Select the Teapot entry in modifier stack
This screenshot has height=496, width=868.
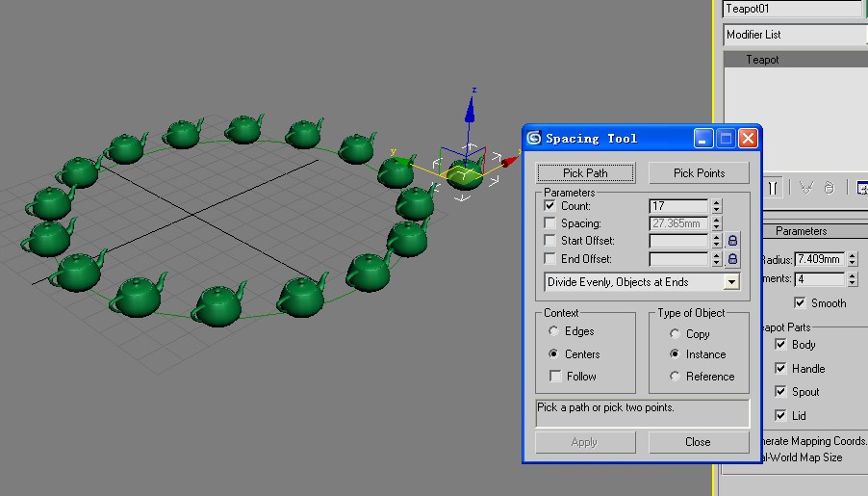[796, 60]
